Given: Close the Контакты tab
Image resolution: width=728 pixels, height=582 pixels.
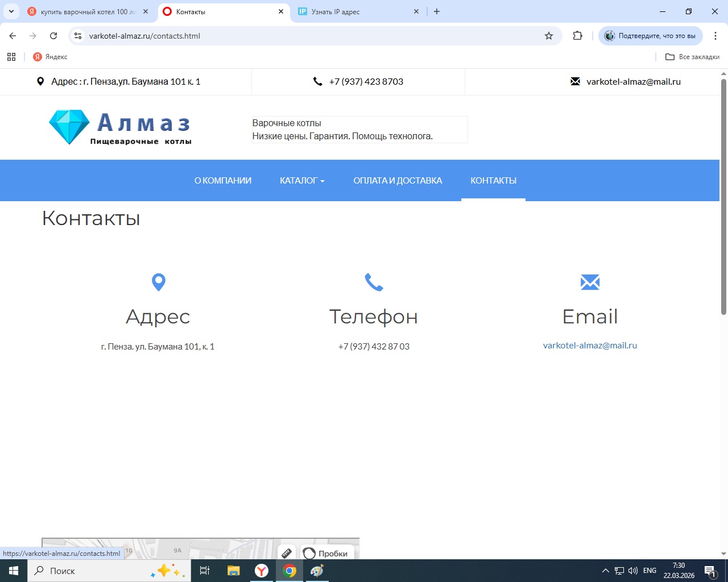Looking at the screenshot, I should [x=281, y=11].
